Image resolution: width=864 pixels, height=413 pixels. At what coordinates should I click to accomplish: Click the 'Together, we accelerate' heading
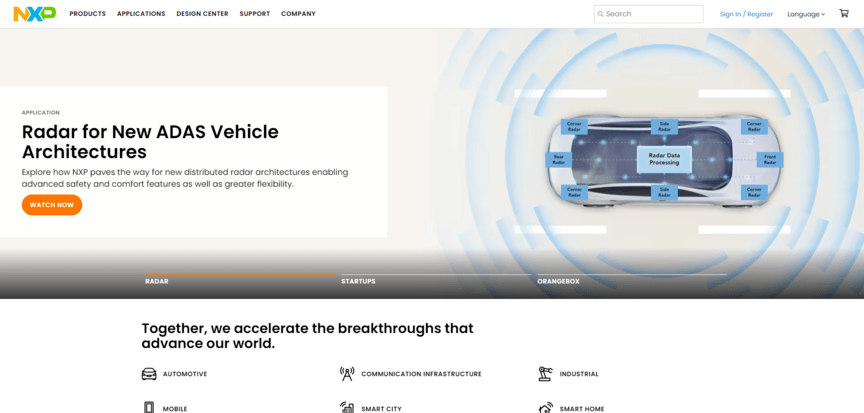click(307, 336)
